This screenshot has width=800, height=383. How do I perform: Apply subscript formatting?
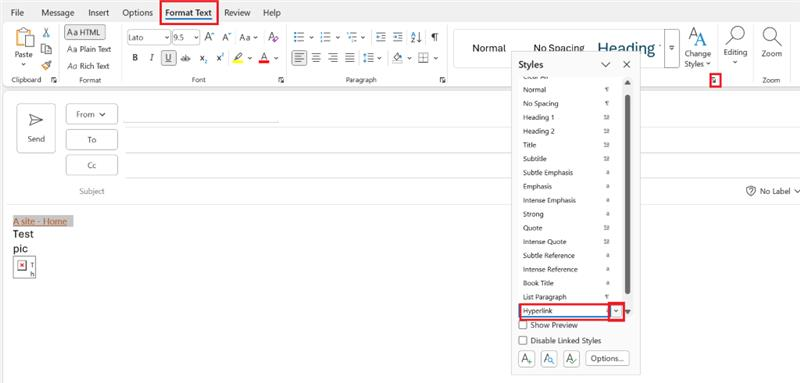pyautogui.click(x=203, y=58)
